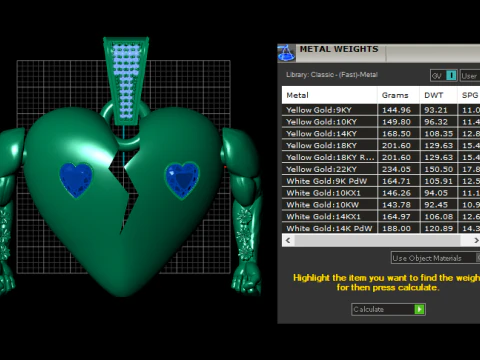The image size is (480, 360).
Task: Click the SPG column header
Action: (469, 95)
